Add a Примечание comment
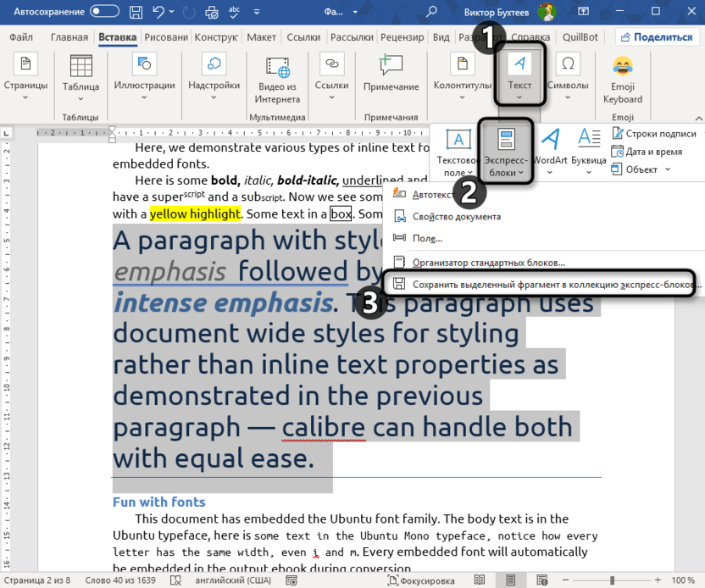The width and height of the screenshot is (705, 588). 391,75
